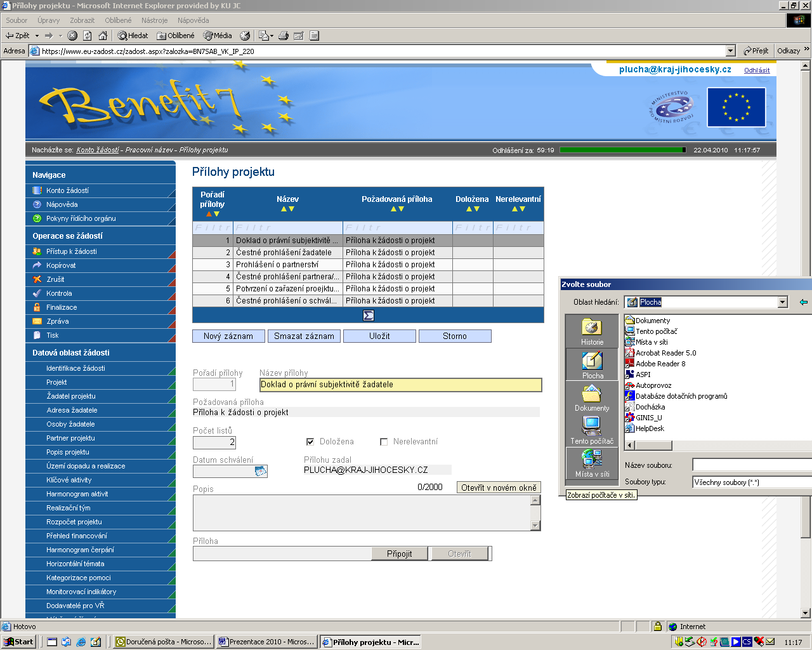Open the Oblíbené favorites toolbar button

point(176,36)
